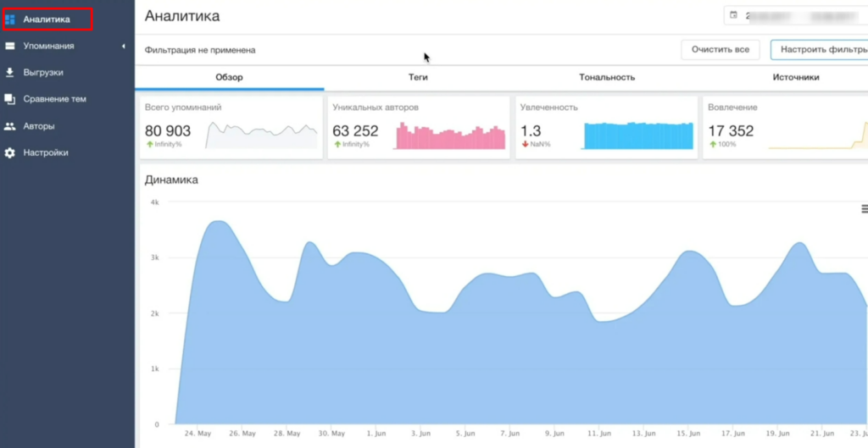The height and width of the screenshot is (448, 868).
Task: Click the Выгрузки download icon
Action: click(x=10, y=73)
